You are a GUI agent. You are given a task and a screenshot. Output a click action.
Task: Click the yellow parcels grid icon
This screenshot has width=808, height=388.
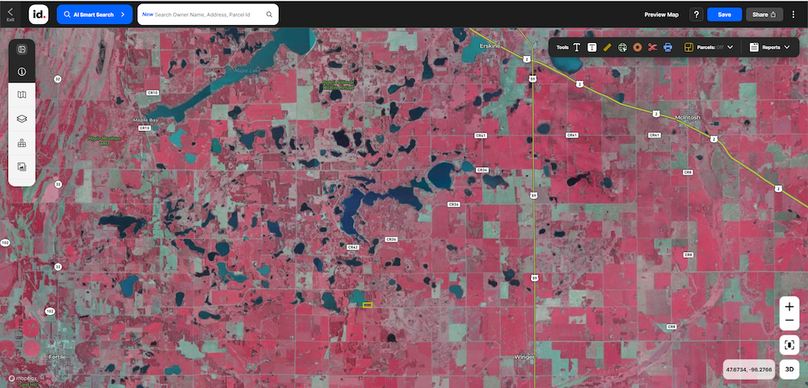(x=688, y=47)
